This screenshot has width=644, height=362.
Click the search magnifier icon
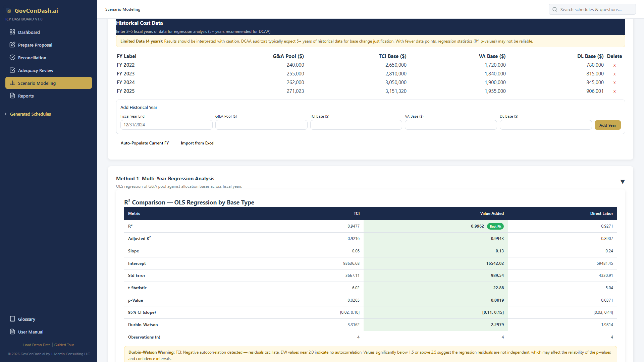click(x=555, y=9)
